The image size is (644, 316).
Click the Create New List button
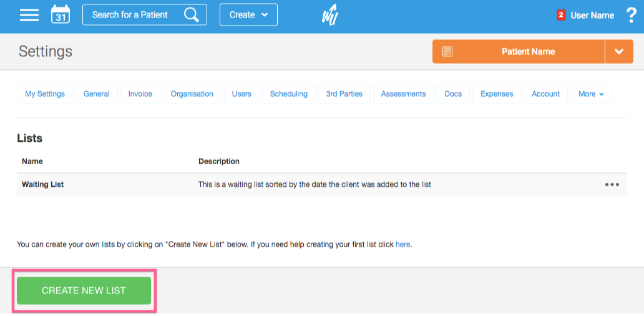(x=84, y=290)
